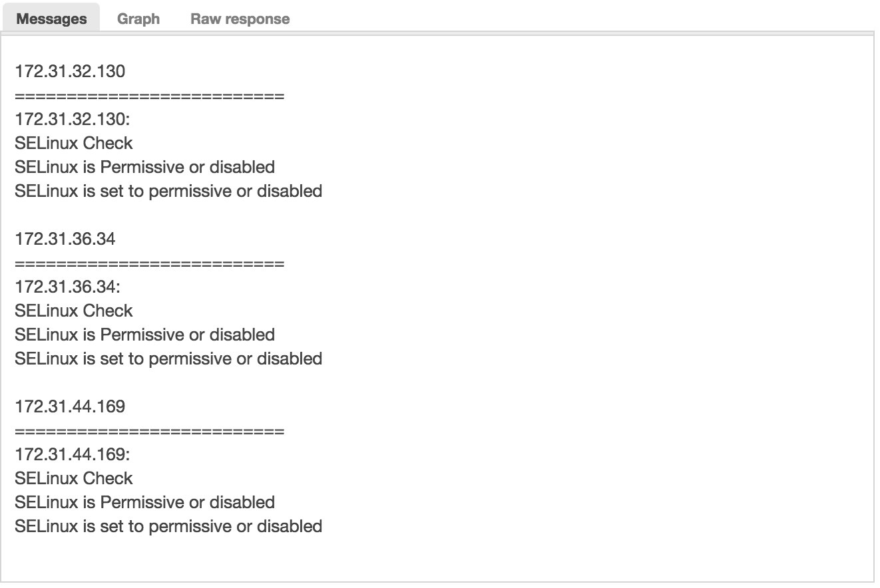Click the 172.31.32.130 heading
The height and width of the screenshot is (588, 880).
click(x=70, y=71)
